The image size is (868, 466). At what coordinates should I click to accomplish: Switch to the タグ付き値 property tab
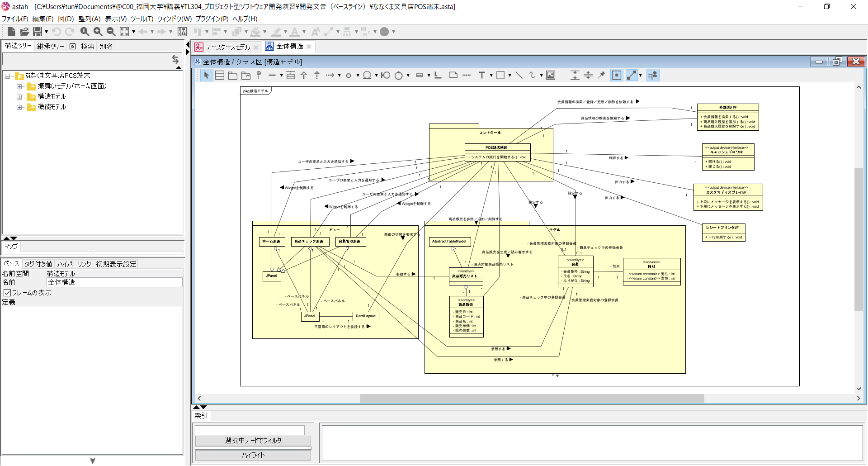pos(38,264)
